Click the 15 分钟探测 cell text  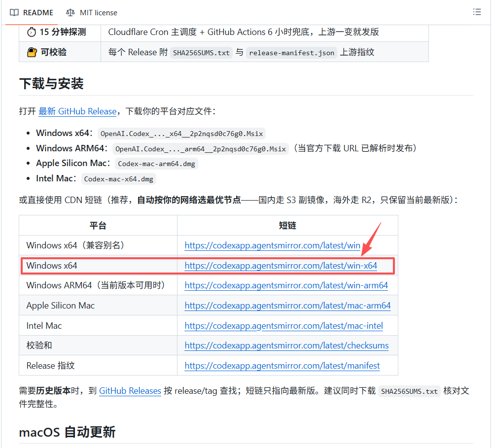pos(63,32)
